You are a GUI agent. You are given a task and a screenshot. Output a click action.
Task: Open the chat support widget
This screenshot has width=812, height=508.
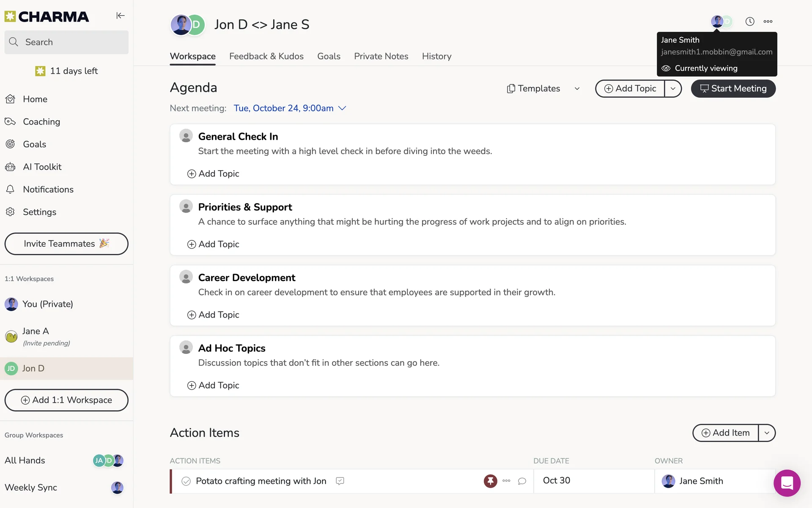point(787,483)
